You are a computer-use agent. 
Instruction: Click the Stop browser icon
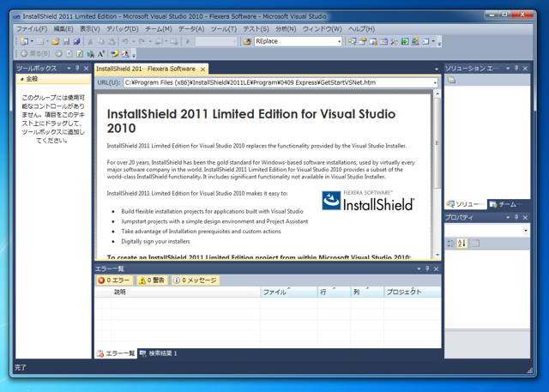69,53
